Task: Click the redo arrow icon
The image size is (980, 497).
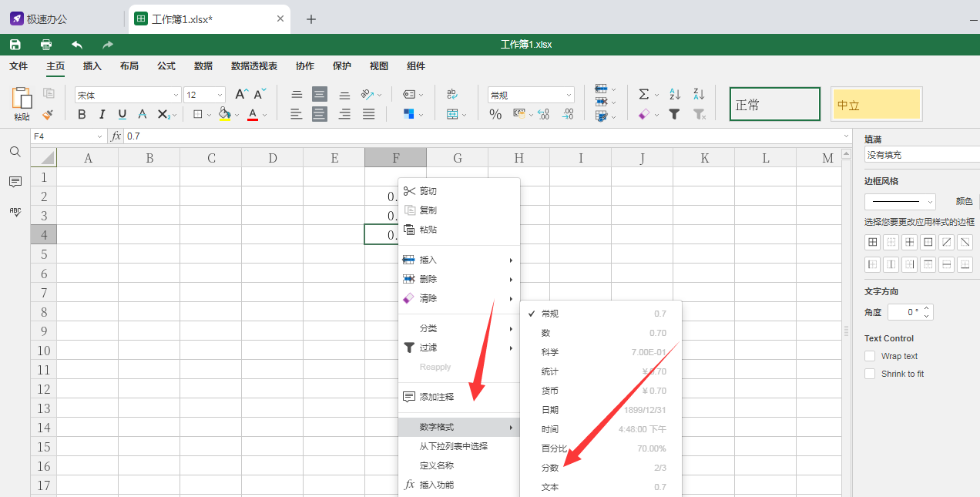Action: coord(108,45)
